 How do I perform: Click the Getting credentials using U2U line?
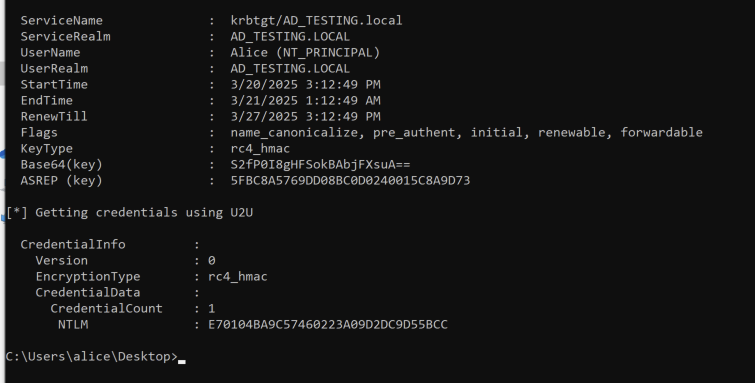130,212
